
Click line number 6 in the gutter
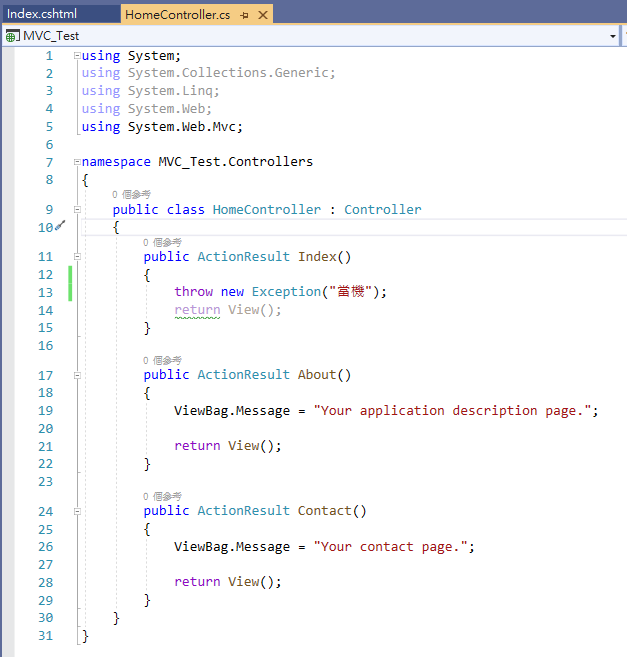[49, 145]
